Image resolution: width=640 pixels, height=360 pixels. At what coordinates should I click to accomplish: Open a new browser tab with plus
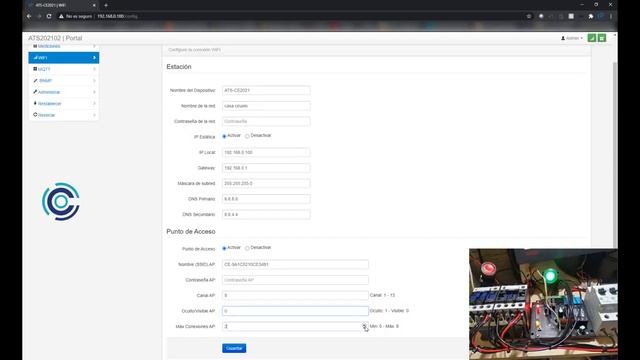(106, 5)
